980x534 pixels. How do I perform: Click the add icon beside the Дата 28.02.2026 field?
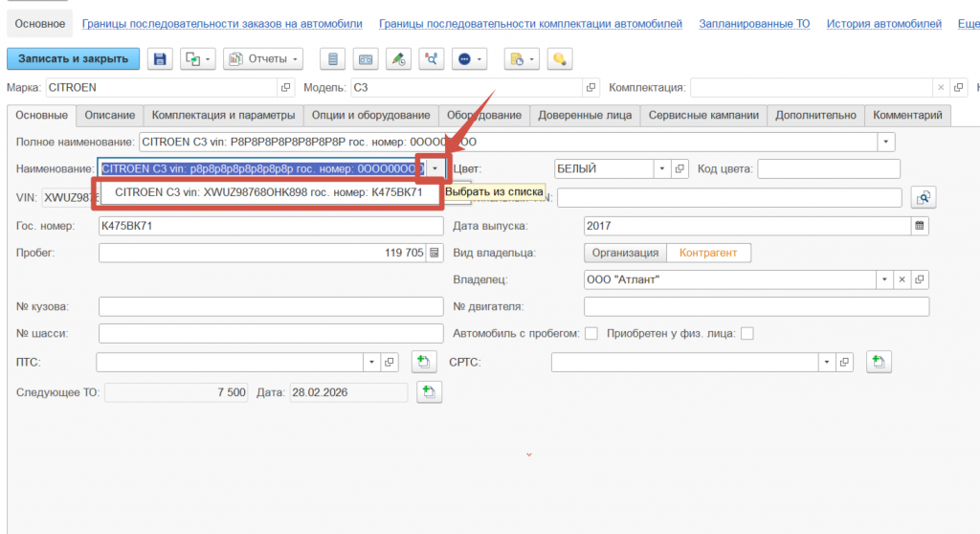430,393
